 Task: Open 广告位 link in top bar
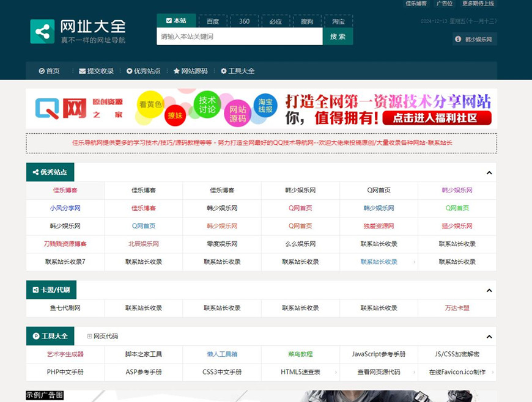point(445,4)
